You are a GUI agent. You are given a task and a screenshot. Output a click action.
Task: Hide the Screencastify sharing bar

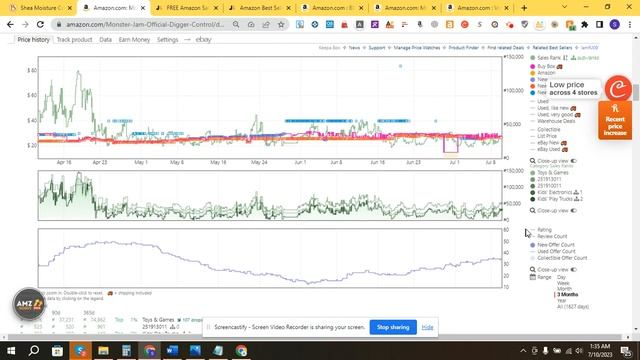pos(427,327)
